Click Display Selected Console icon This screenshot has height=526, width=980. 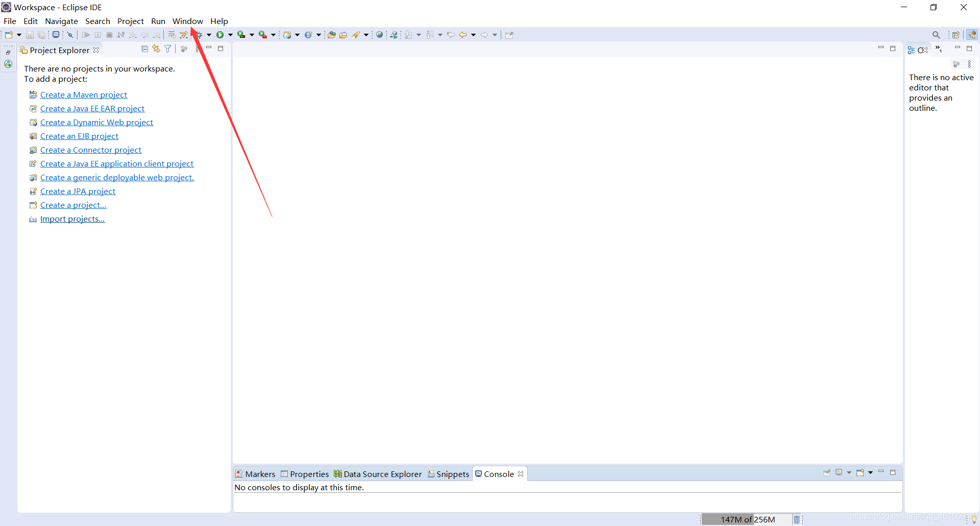[x=839, y=472]
